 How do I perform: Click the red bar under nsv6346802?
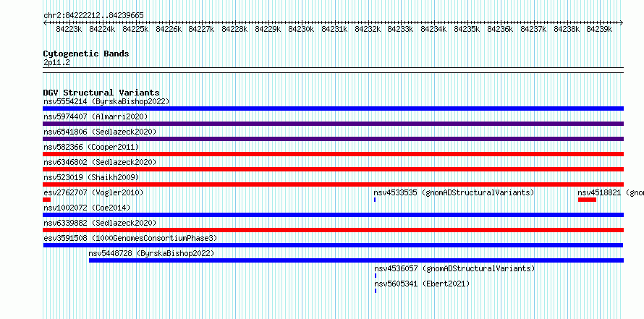point(333,169)
